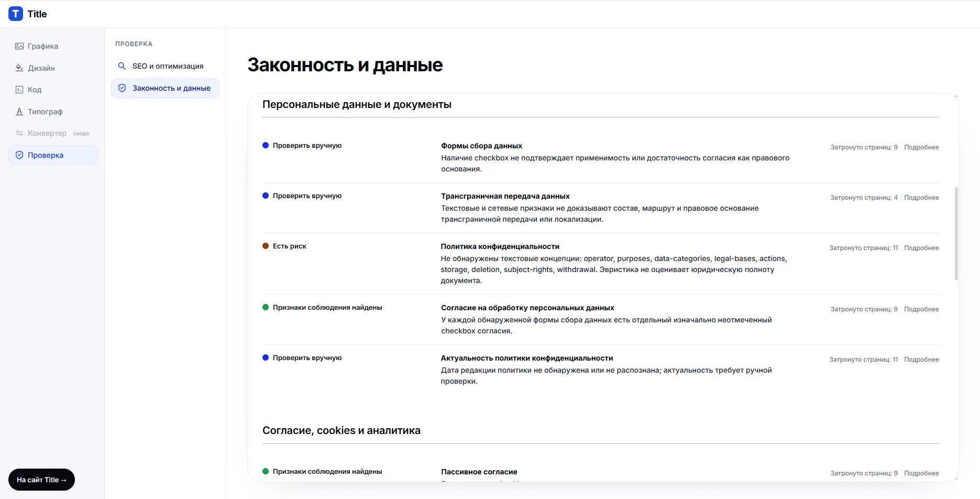Viewport: 980px width, 499px height.
Task: Go to the Код section
Action: coord(53,90)
